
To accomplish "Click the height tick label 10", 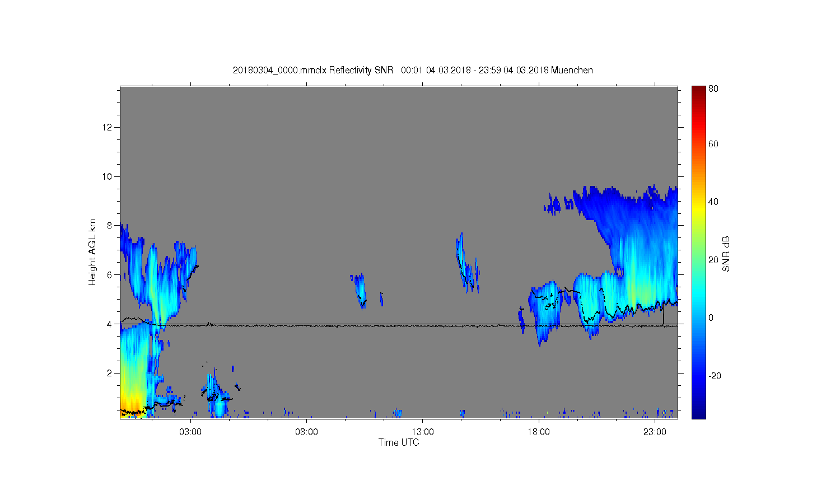I will [108, 176].
